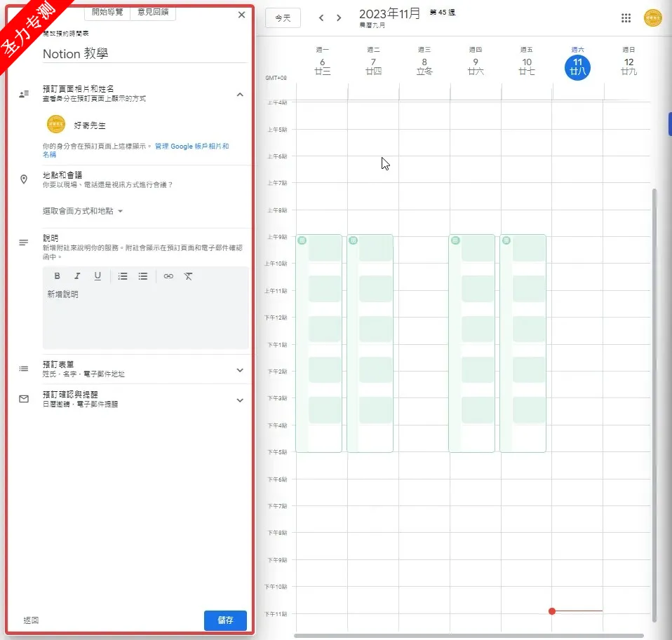Image resolution: width=672 pixels, height=640 pixels.
Task: Apply underline formatting in the description toolbar
Action: (x=98, y=275)
